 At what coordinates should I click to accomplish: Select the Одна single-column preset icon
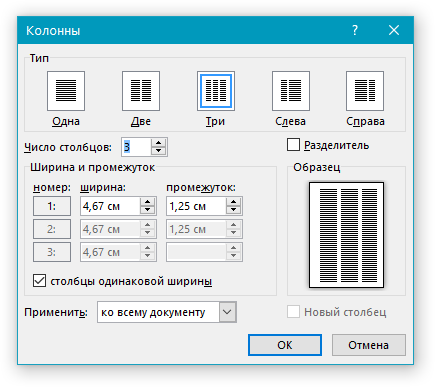coord(66,91)
